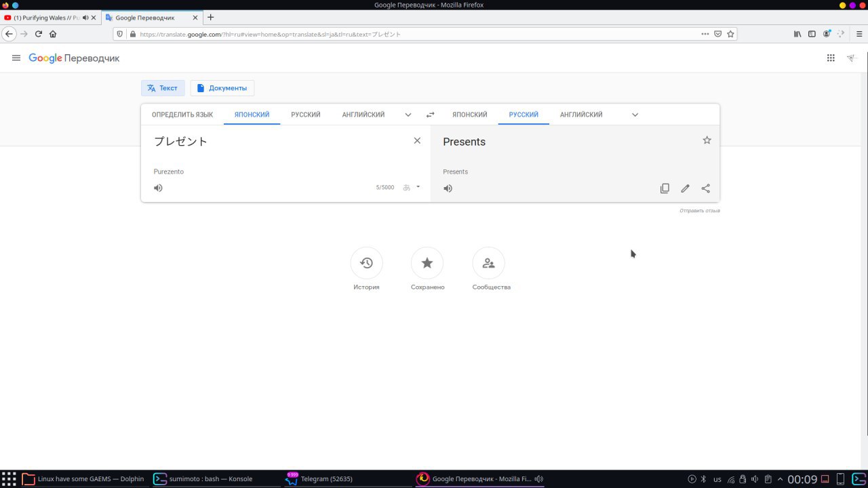Open the input tools dropdown arrow
868x488 pixels.
[x=418, y=187]
